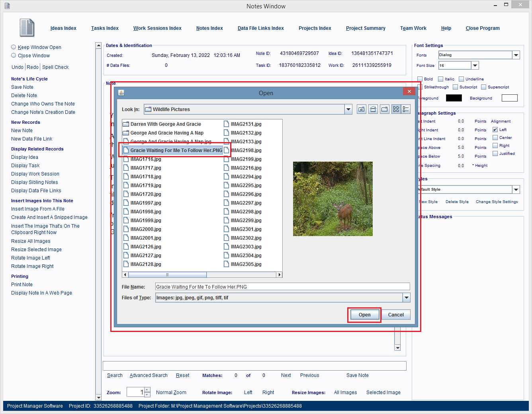Click the Create New Folder icon in the Open dialog
Screen dimensions: 532x414
click(x=385, y=109)
